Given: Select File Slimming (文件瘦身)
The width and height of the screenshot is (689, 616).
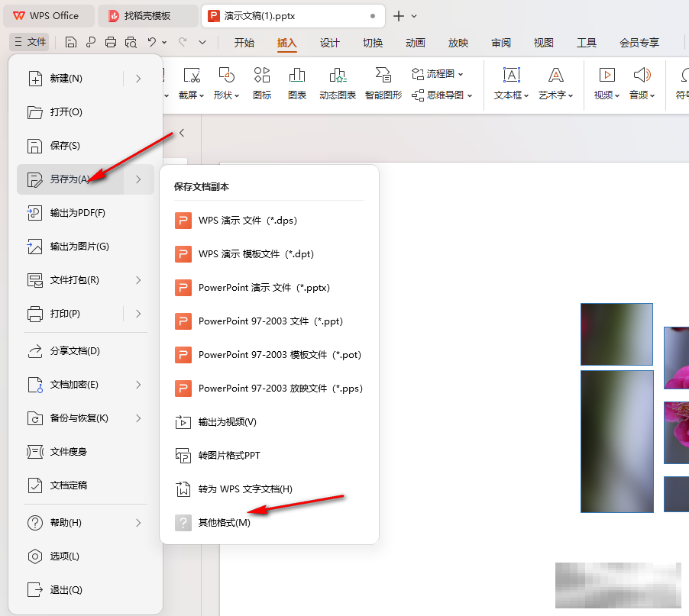Looking at the screenshot, I should coord(86,452).
